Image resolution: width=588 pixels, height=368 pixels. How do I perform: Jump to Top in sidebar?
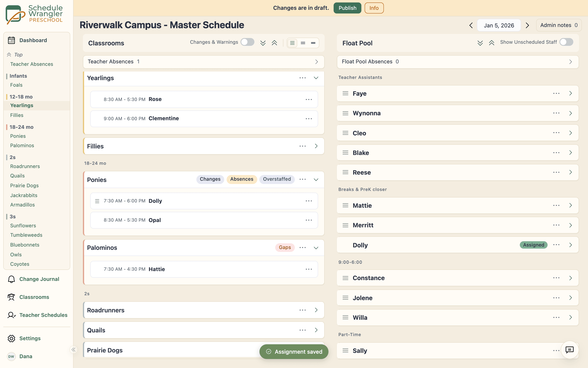point(18,55)
